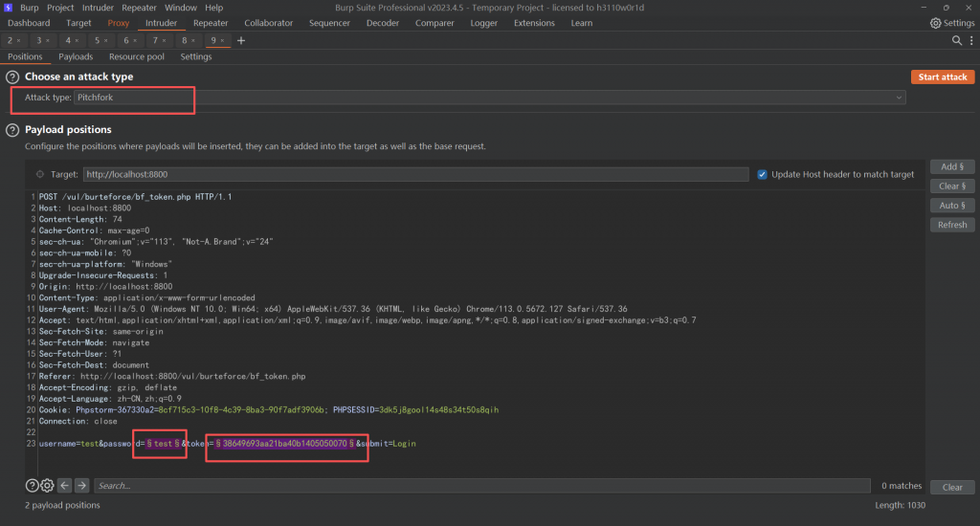Expand the Attack type dropdown
Screen dimensions: 980x526
900,98
